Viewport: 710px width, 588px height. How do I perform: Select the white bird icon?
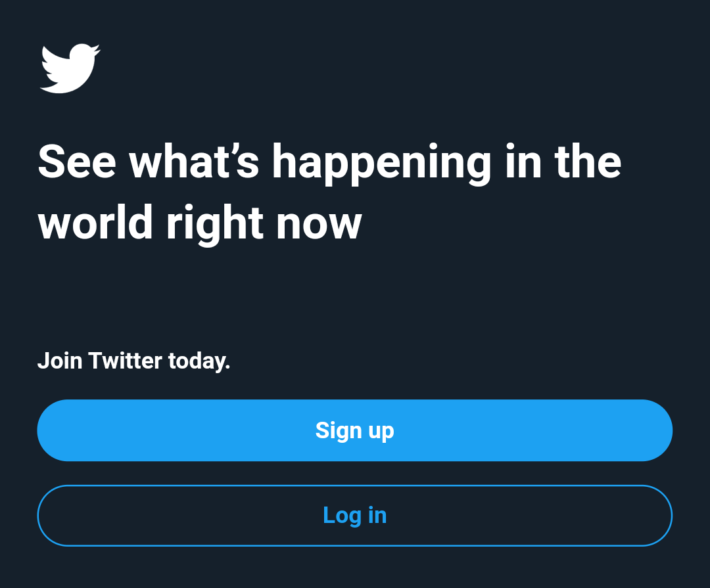coord(70,68)
